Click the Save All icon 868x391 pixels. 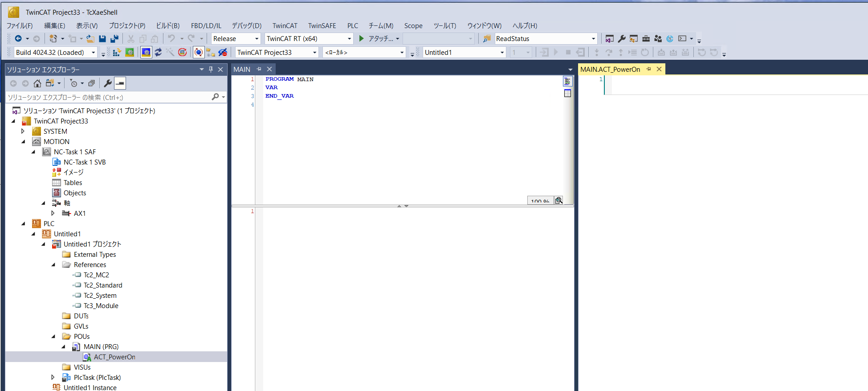point(114,39)
